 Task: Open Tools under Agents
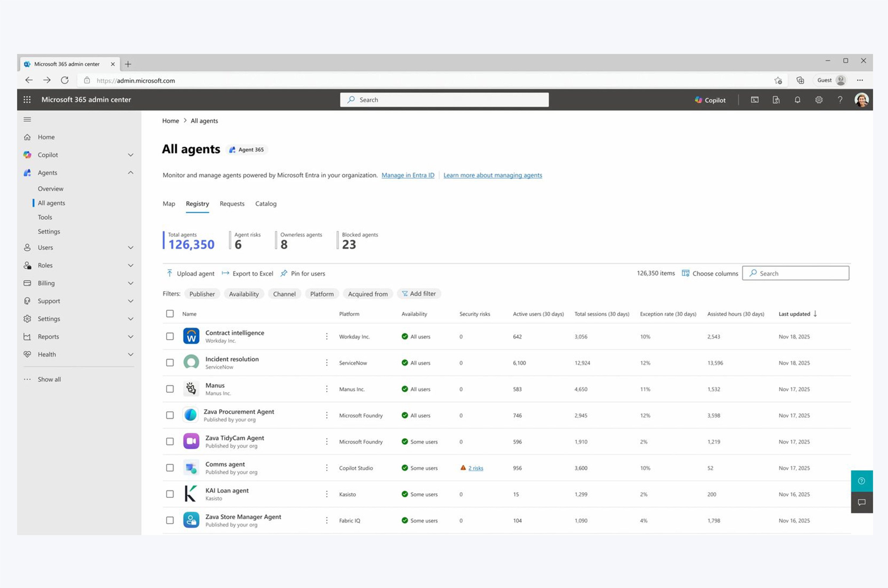click(x=45, y=217)
